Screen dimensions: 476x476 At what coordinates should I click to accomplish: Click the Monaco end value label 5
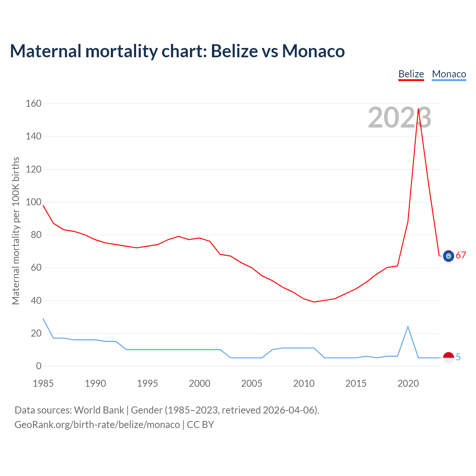(458, 357)
